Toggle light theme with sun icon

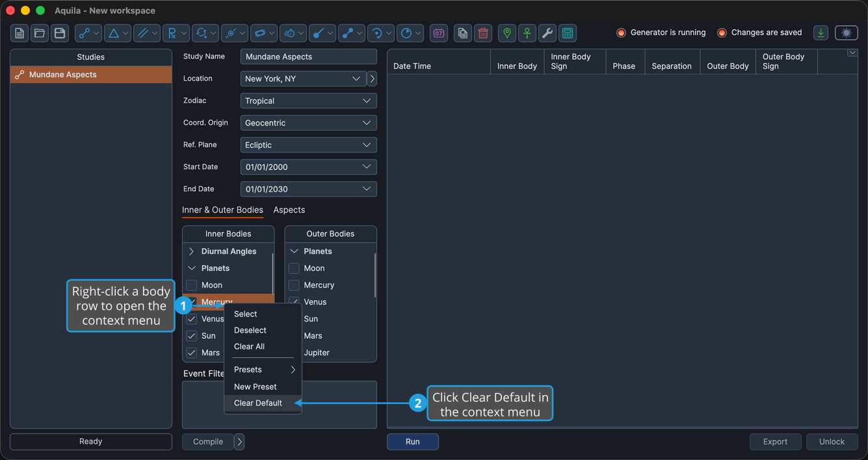847,33
